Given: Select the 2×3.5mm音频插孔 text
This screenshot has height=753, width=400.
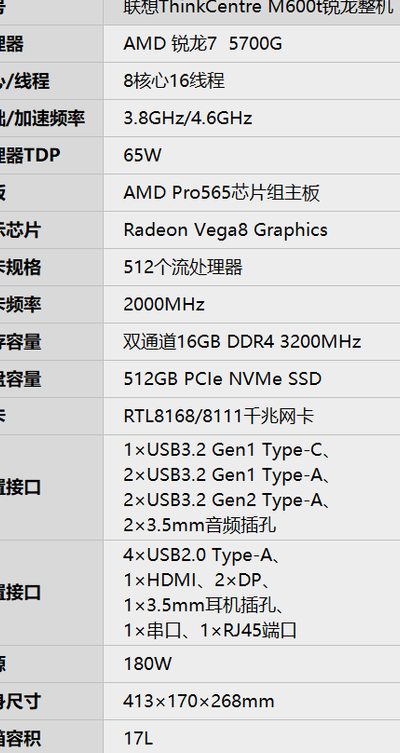Looking at the screenshot, I should pyautogui.click(x=200, y=525).
